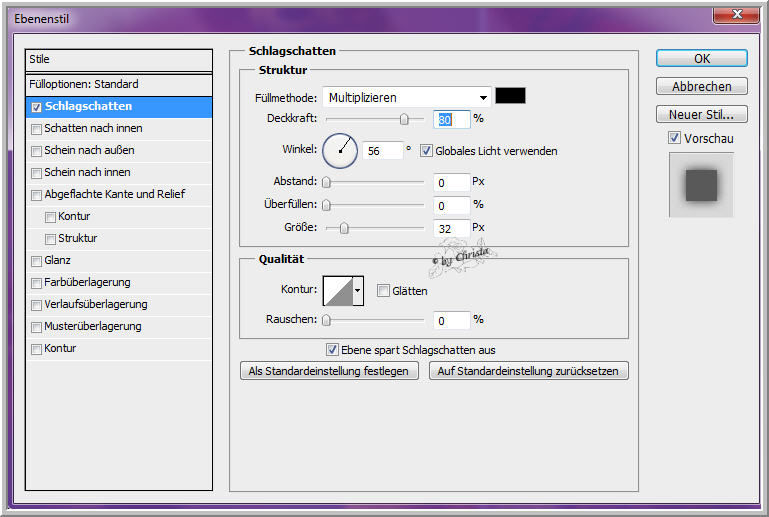Open Schatten nach innen settings row
769x517 pixels.
119,129
